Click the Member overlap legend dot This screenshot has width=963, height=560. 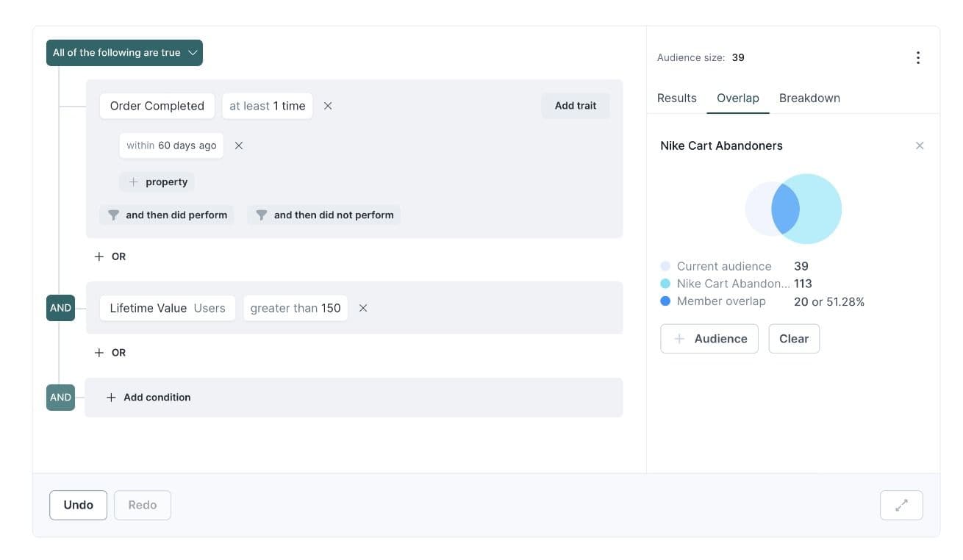665,301
